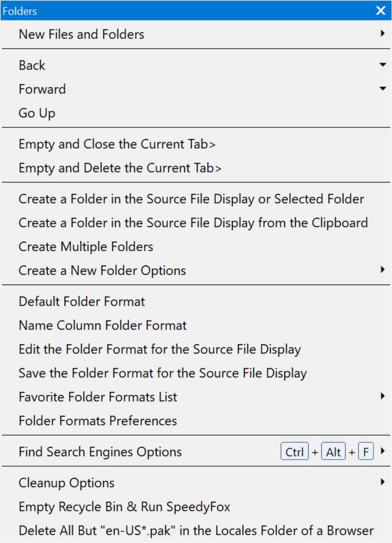Select Name Column Folder Format

coord(196,325)
